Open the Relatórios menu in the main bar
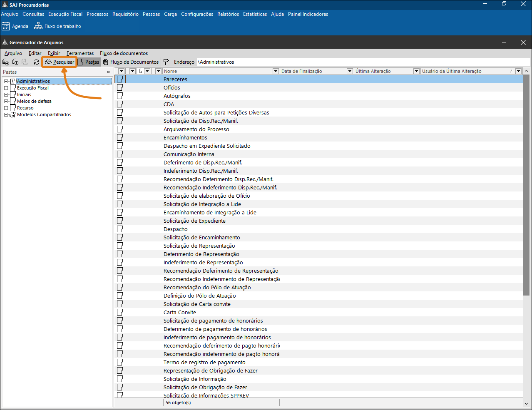 [x=228, y=14]
